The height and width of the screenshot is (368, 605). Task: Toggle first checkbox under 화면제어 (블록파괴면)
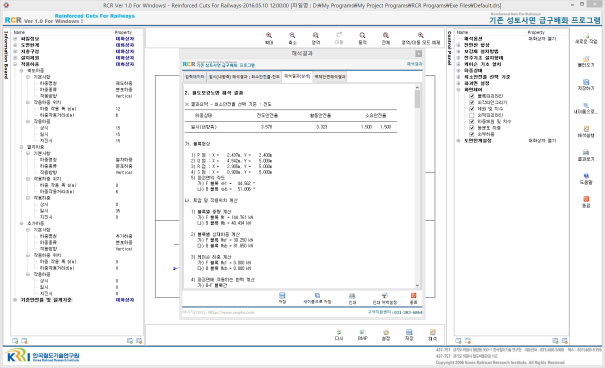471,96
